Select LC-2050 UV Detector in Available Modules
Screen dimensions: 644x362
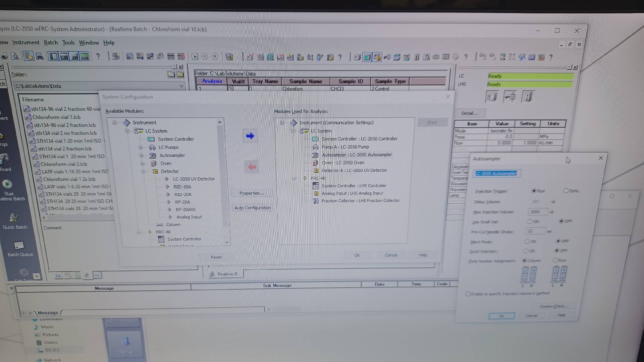point(194,179)
